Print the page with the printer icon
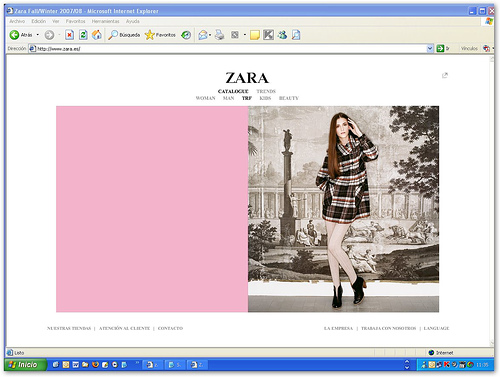 click(219, 35)
